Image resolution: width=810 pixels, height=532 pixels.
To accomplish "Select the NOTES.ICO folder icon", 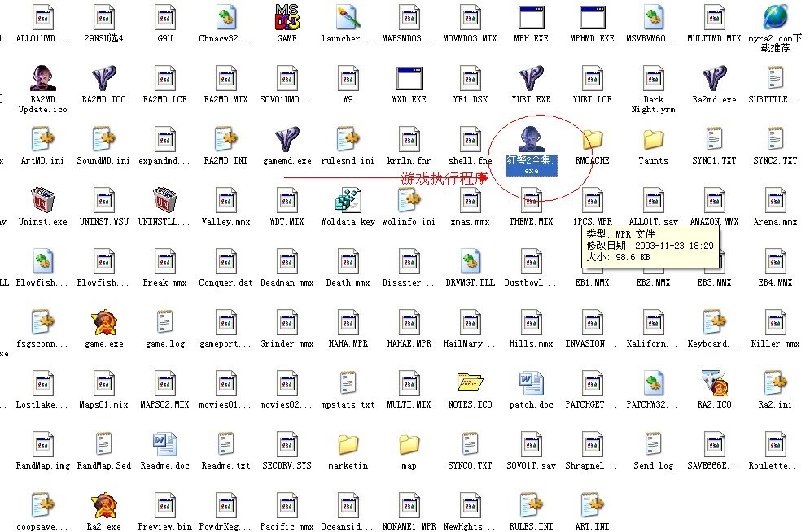I will pyautogui.click(x=470, y=383).
